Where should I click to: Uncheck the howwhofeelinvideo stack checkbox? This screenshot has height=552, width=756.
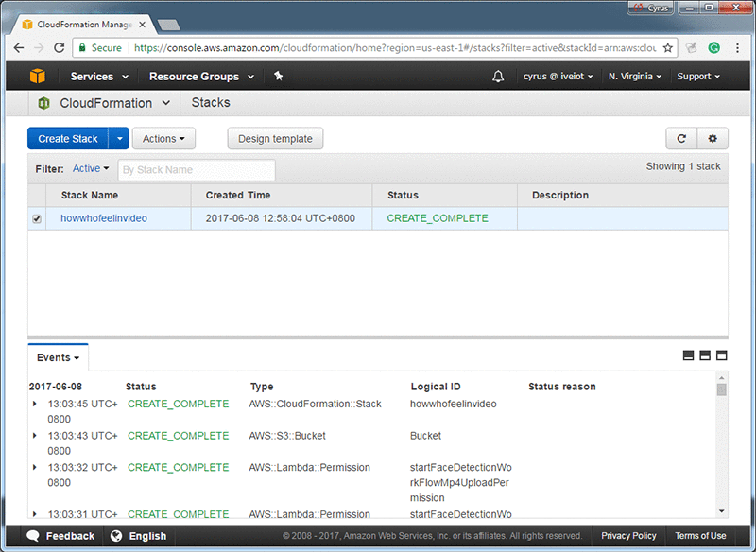(x=37, y=219)
